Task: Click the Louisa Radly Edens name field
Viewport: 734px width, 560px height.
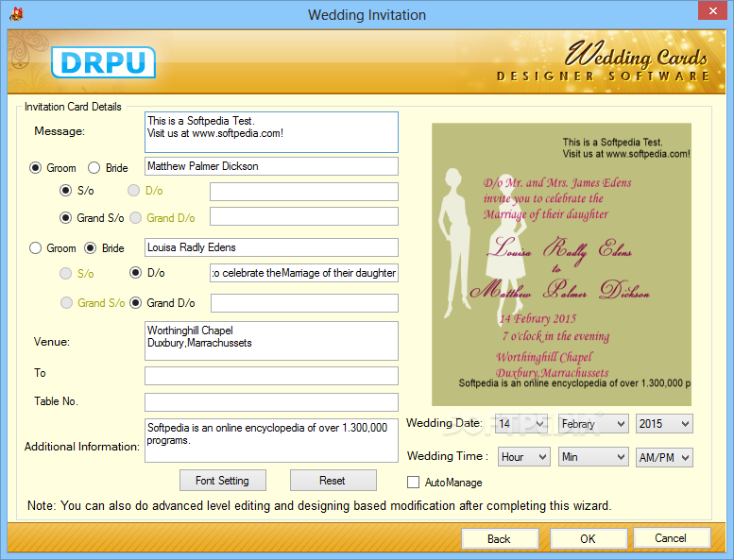Action: 271,247
